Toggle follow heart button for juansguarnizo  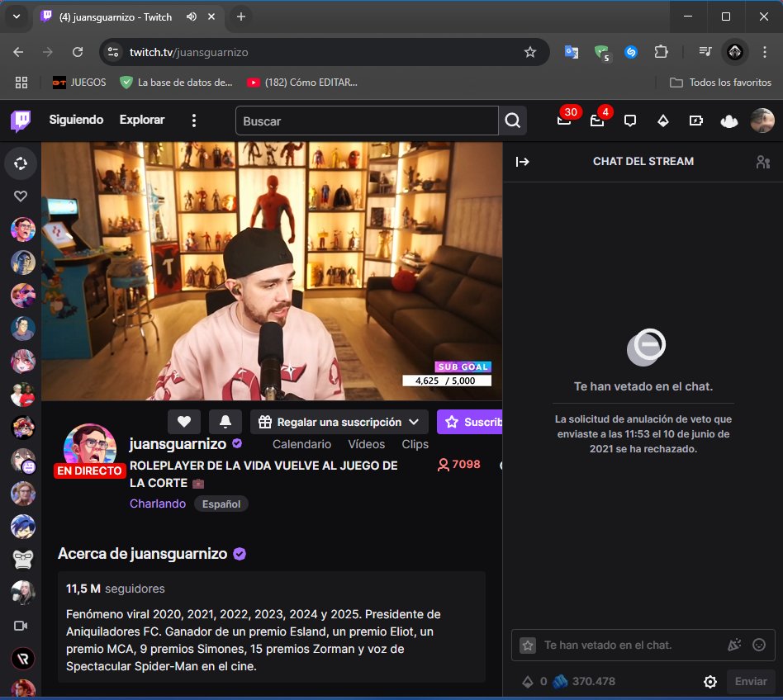(184, 422)
